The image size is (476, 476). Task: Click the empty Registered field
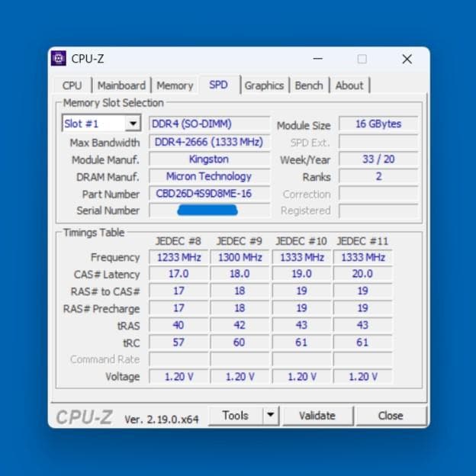378,211
